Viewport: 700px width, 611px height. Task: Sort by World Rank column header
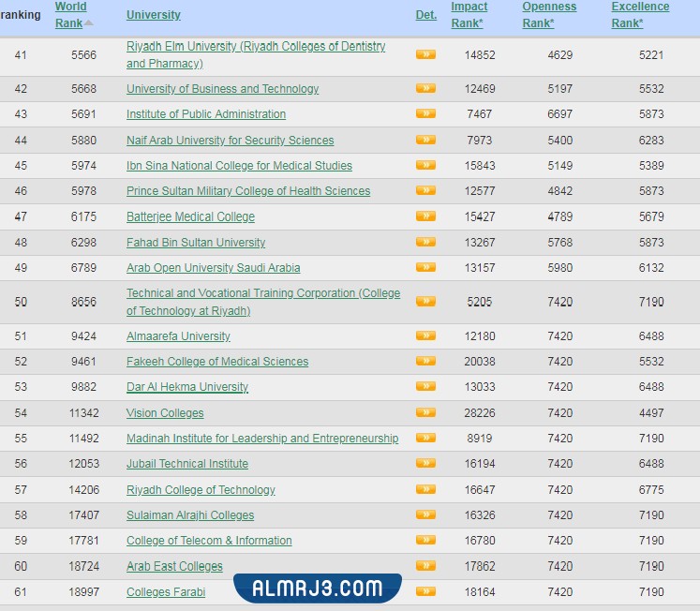(71, 15)
